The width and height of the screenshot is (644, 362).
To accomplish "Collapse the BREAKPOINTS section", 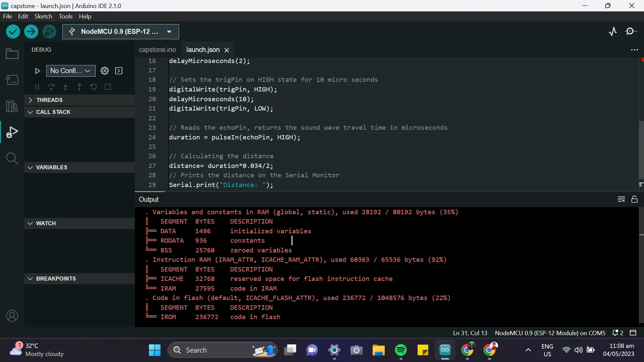I will pos(79,279).
